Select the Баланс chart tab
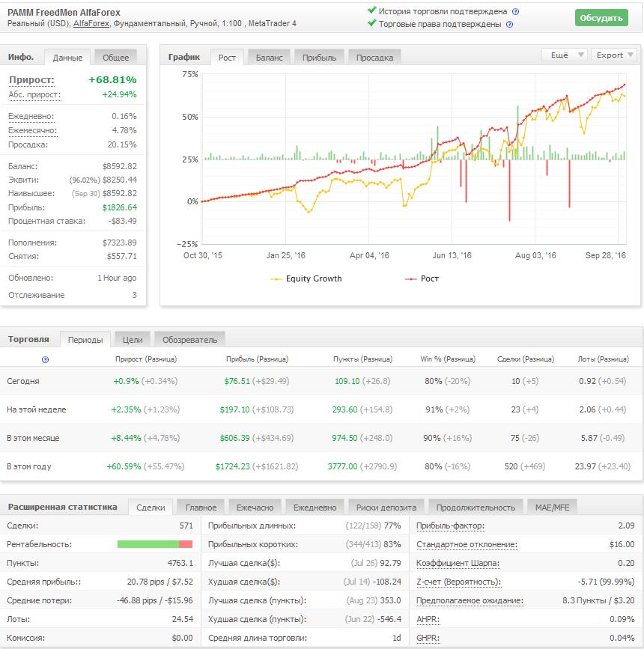 [x=269, y=58]
